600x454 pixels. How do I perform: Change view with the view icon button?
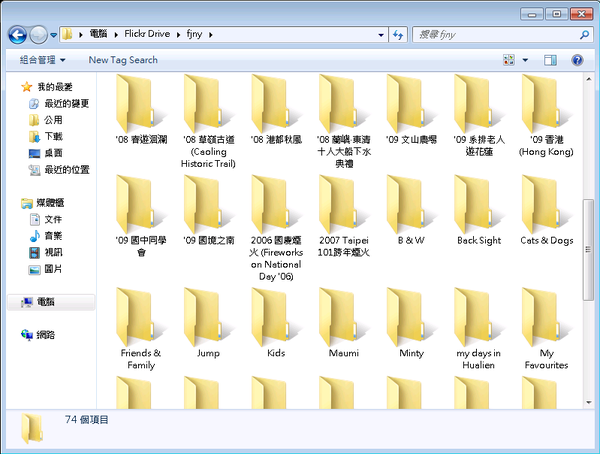[509, 60]
